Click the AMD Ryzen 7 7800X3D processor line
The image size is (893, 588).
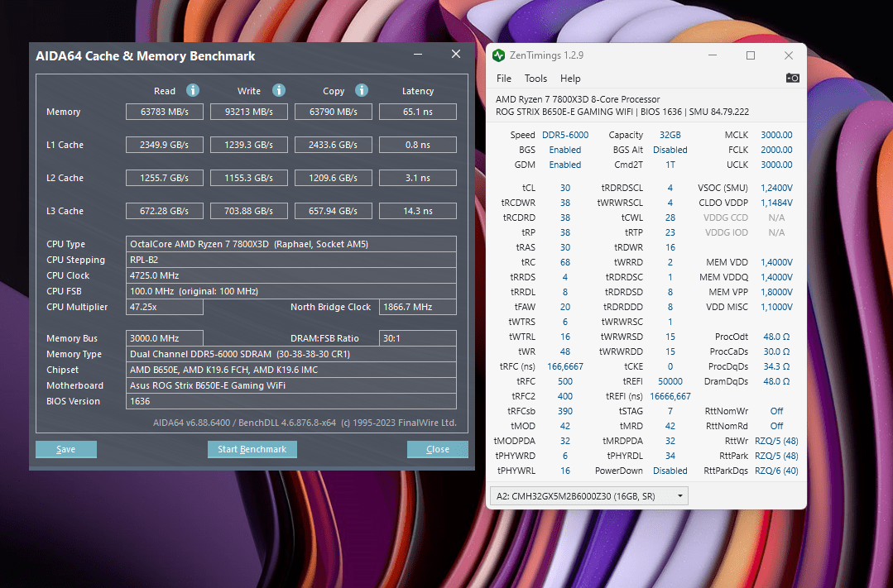(578, 99)
